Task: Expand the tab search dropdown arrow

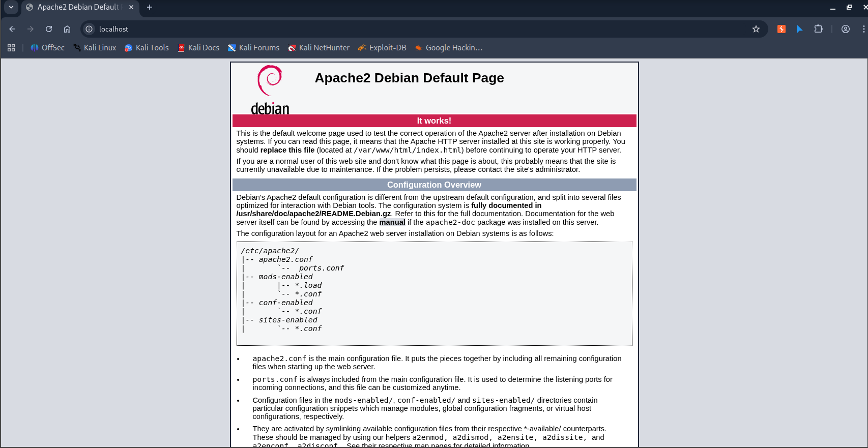Action: point(11,7)
